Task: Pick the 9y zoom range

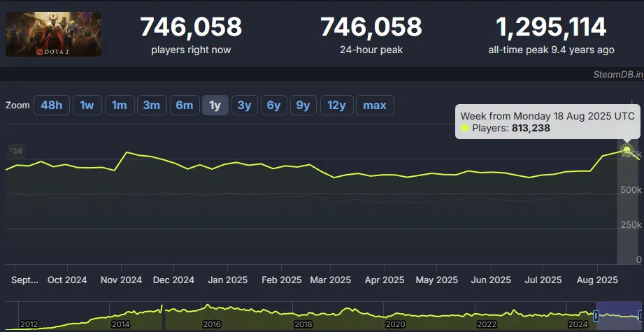Action: (303, 106)
